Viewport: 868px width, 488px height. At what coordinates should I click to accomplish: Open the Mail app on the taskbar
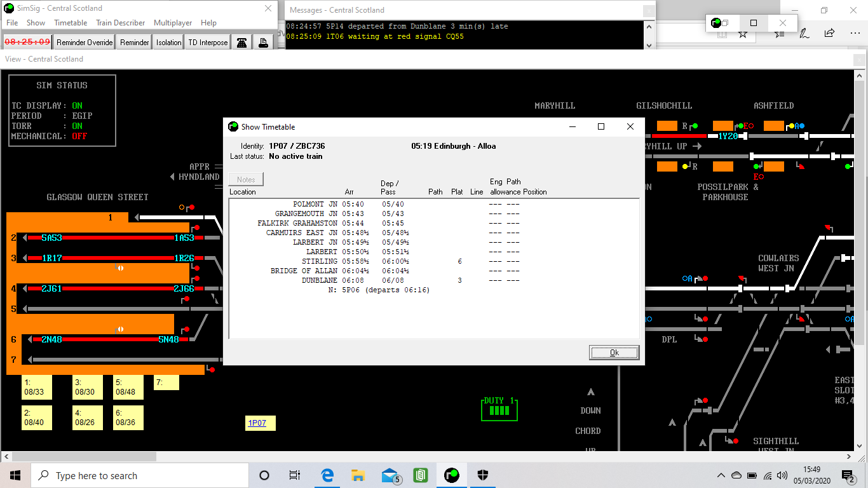pos(390,475)
